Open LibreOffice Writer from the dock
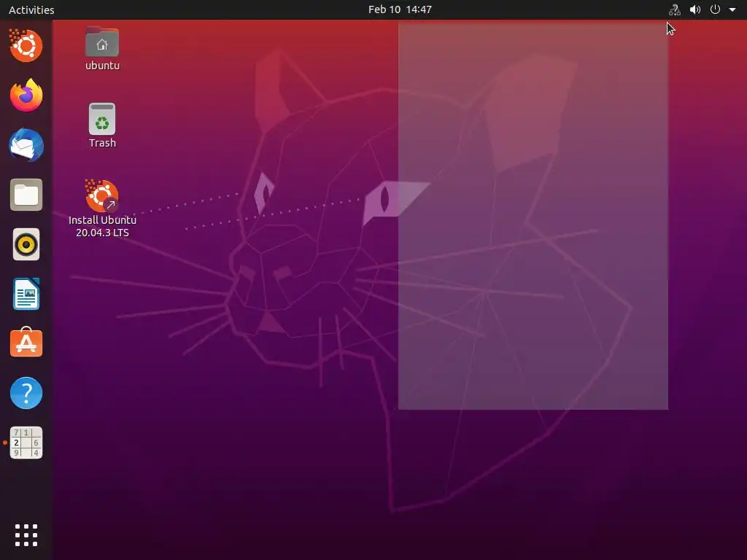 coord(26,294)
